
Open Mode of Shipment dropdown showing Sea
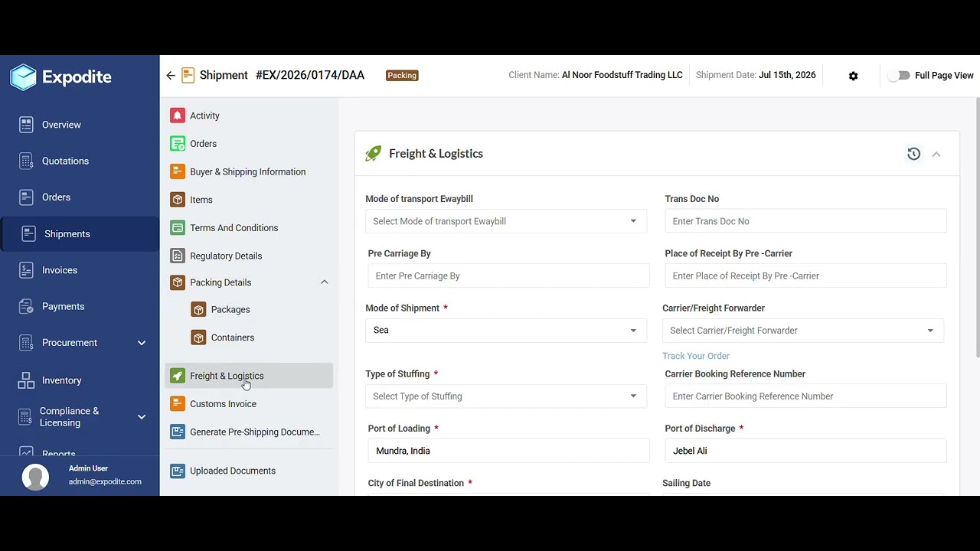[506, 330]
